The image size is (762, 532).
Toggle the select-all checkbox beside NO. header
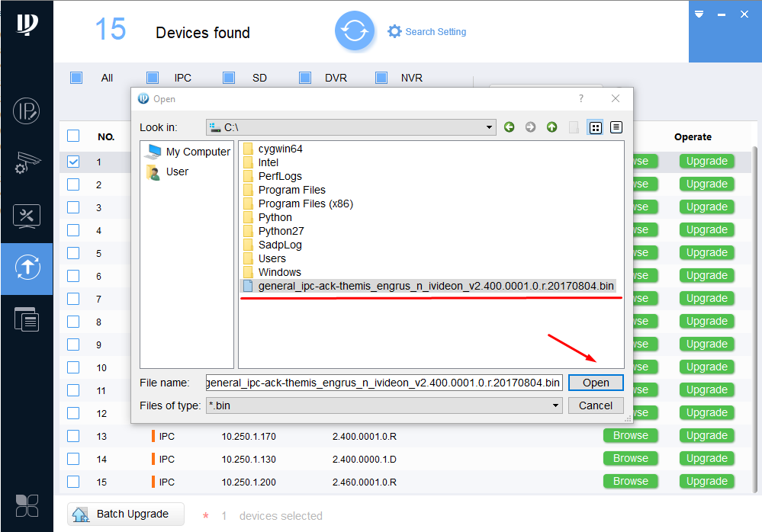[x=73, y=136]
